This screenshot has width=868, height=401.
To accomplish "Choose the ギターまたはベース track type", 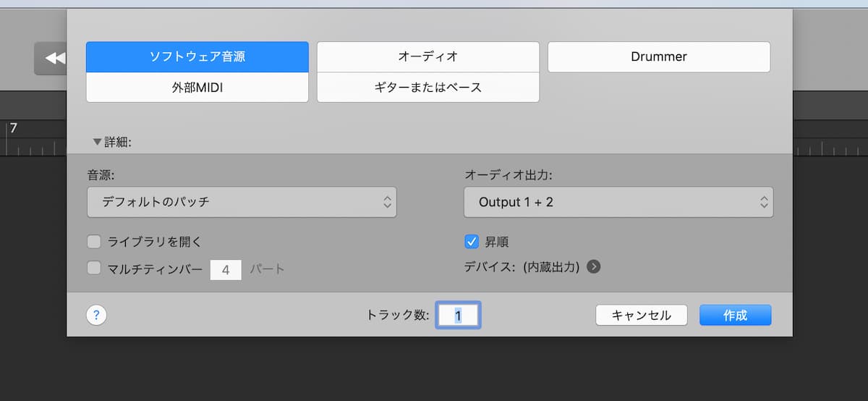I will 427,88.
